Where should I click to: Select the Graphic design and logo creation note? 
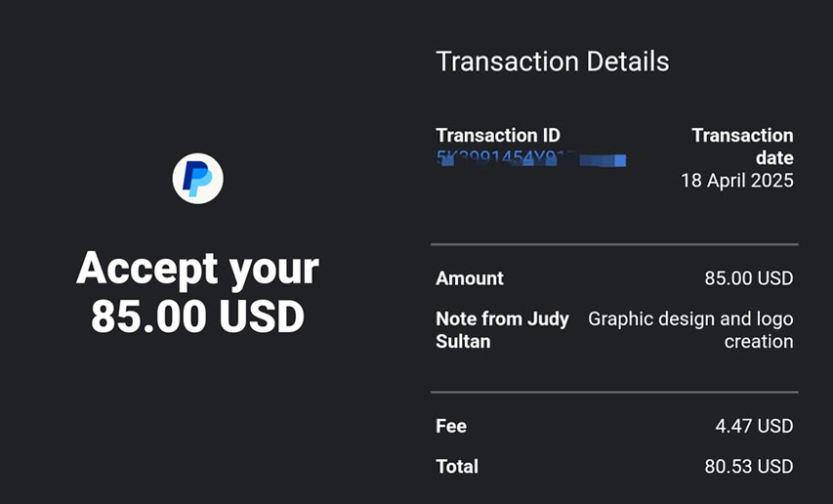pos(690,330)
